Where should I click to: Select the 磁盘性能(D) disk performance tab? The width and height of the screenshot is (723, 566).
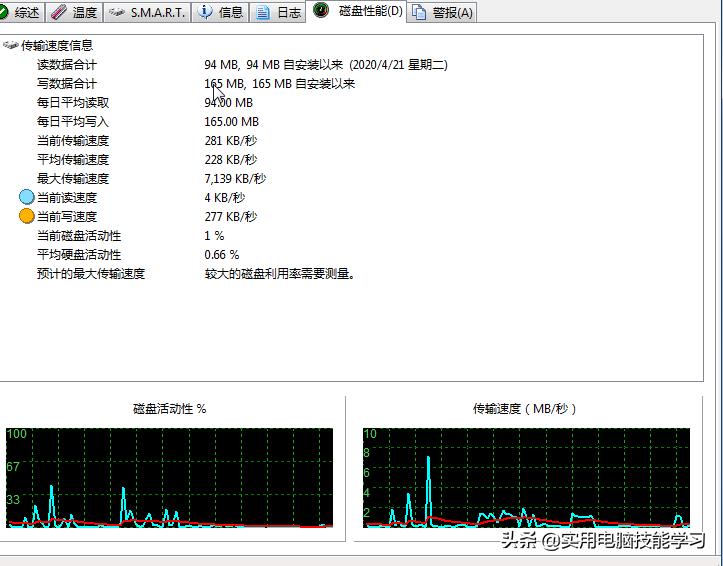[x=357, y=11]
